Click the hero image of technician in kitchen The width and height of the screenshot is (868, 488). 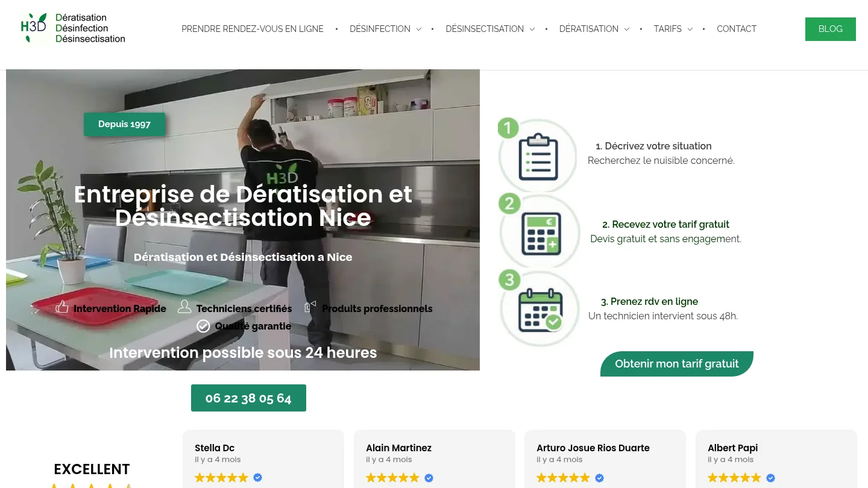(243, 220)
